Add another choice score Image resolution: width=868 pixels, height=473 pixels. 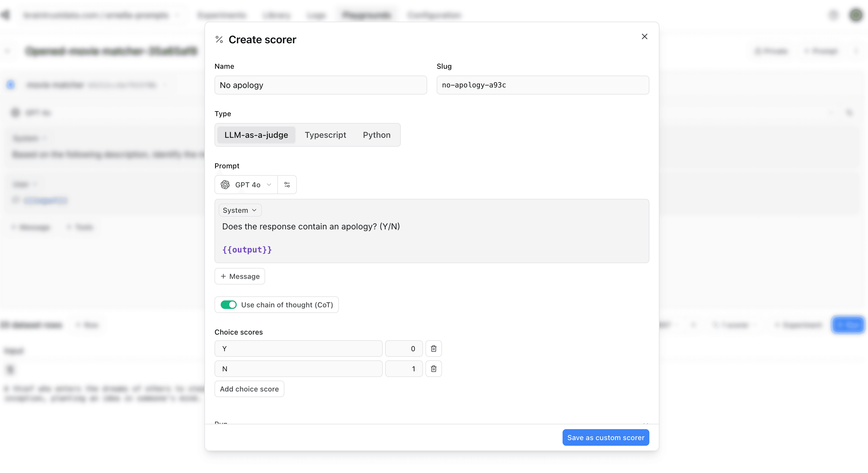coord(249,389)
